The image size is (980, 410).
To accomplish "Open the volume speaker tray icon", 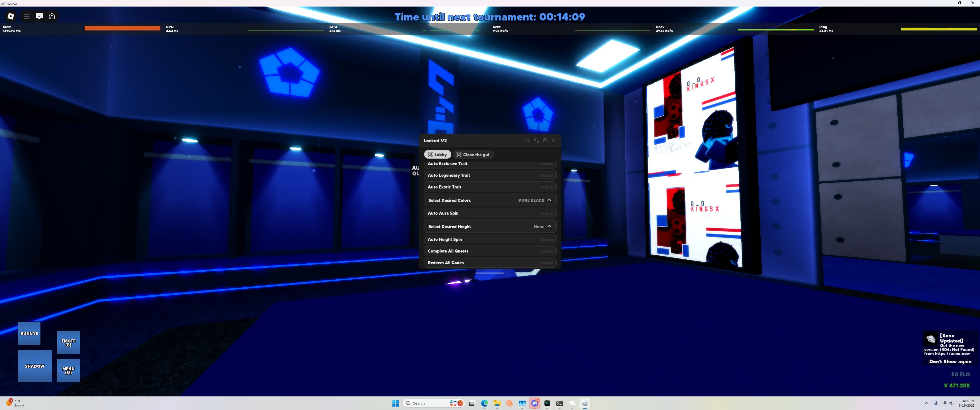I will [951, 403].
